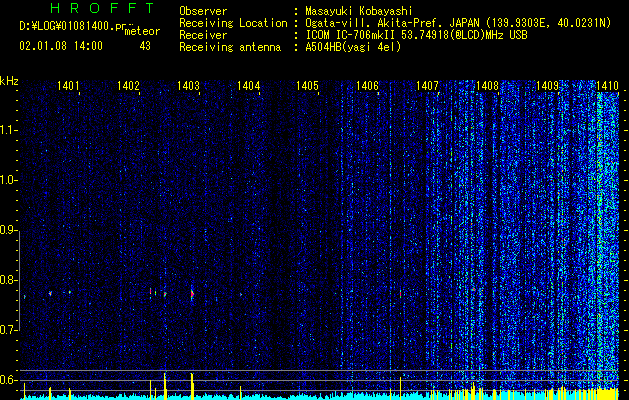The image size is (629, 400).
Task: Click the date 02.01.08 14:00
Action: point(61,46)
